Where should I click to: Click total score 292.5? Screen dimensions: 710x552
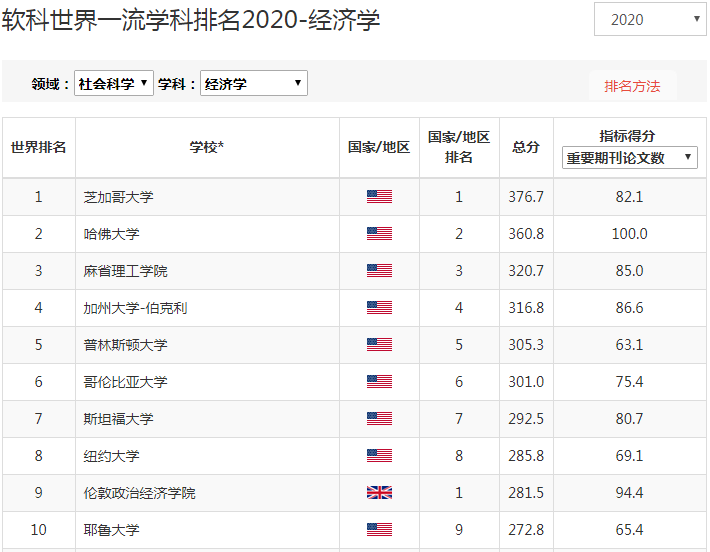tap(526, 419)
